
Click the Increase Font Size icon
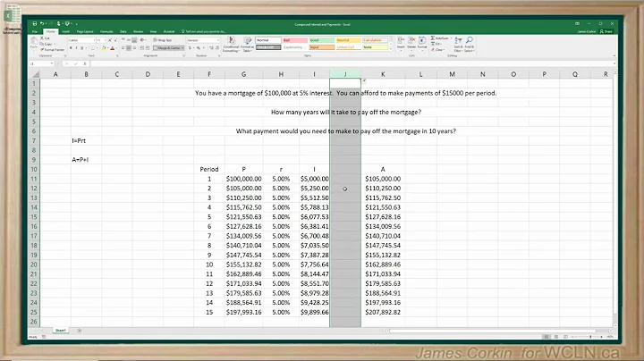[x=110, y=40]
